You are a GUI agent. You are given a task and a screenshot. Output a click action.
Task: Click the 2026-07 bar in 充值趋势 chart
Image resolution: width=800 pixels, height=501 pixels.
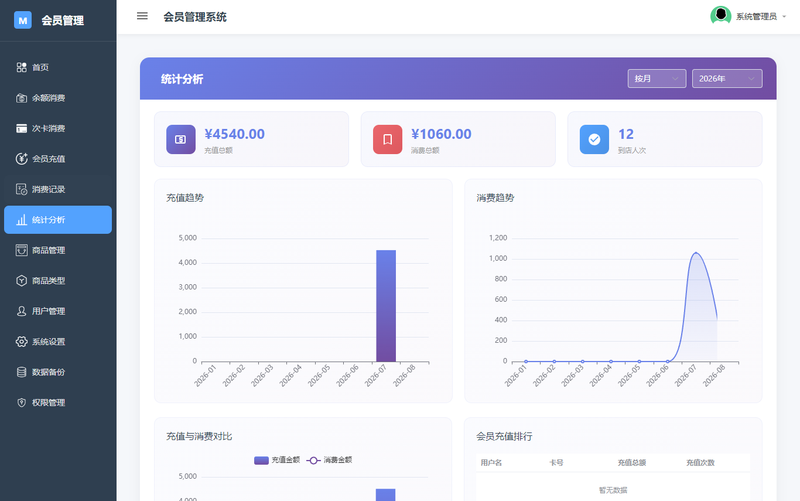pyautogui.click(x=386, y=306)
